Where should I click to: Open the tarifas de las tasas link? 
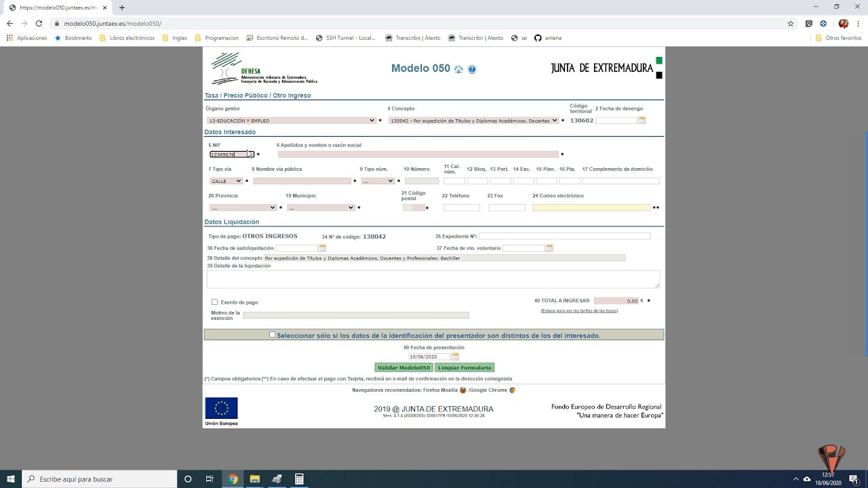[579, 310]
